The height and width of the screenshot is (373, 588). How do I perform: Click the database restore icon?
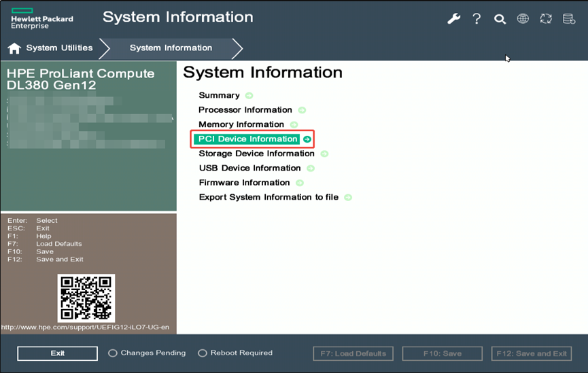569,19
